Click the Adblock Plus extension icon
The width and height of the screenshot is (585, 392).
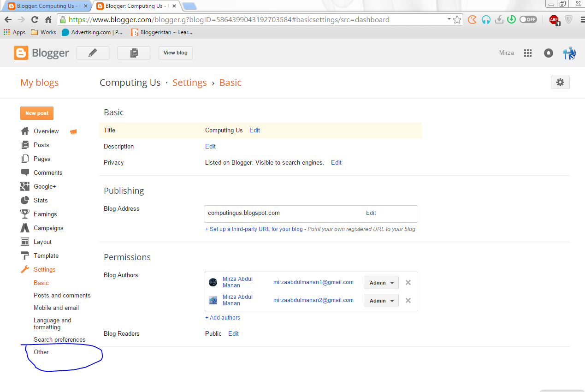tap(554, 20)
